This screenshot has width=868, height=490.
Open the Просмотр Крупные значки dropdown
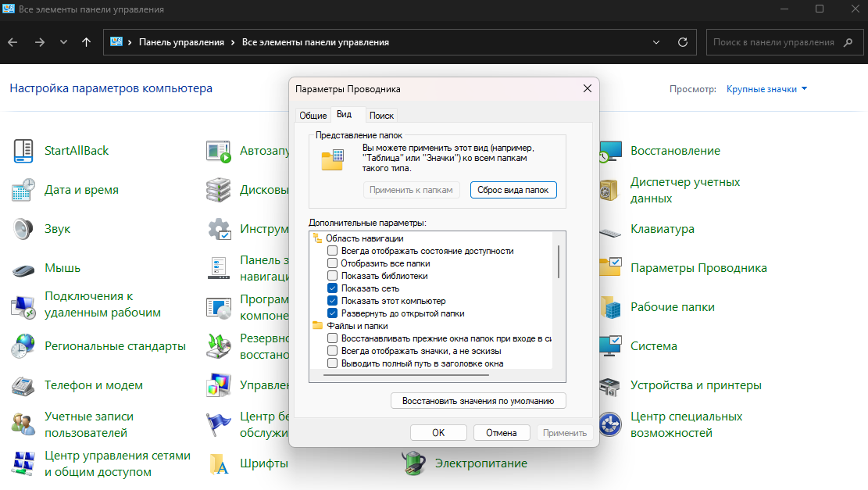click(x=766, y=89)
